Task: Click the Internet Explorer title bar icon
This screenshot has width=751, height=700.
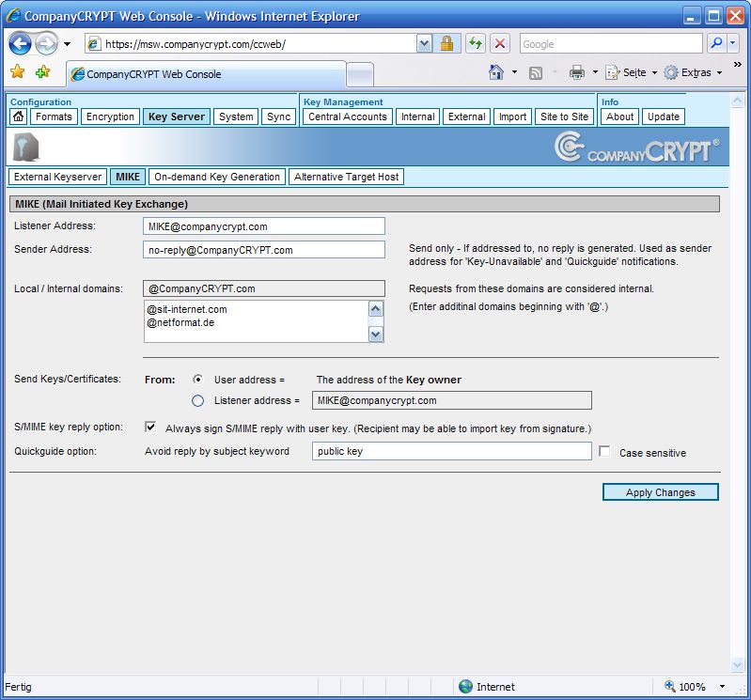Action: (x=13, y=16)
